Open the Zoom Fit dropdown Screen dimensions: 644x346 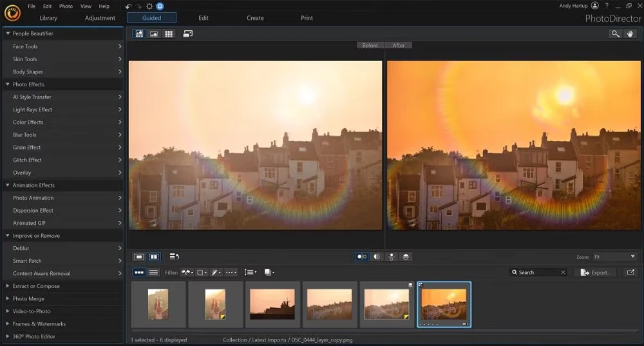[615, 256]
